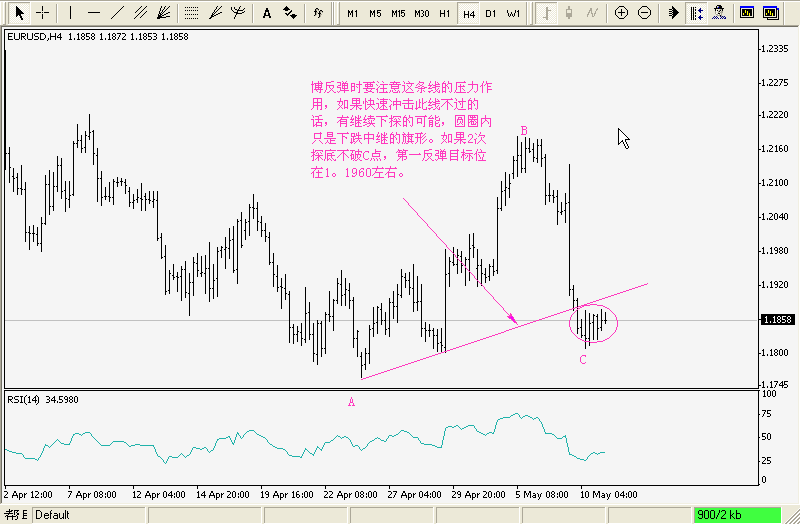
Task: Switch to bar chart display
Action: click(x=546, y=13)
